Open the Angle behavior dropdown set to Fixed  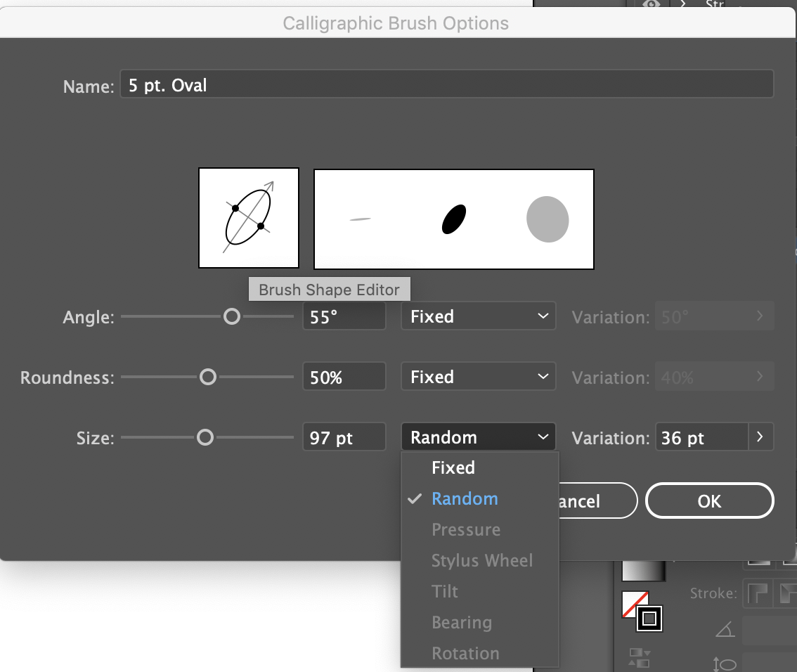point(478,316)
